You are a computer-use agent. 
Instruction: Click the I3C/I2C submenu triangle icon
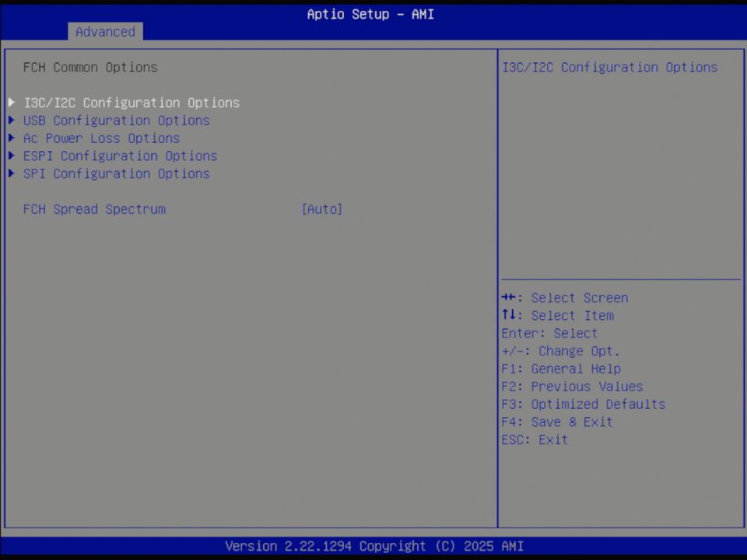11,102
